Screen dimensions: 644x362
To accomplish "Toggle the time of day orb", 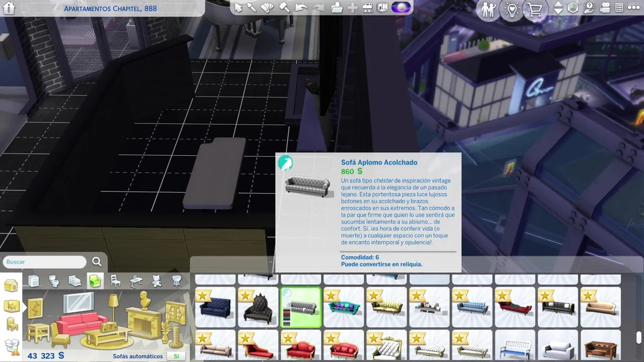I will click(401, 8).
